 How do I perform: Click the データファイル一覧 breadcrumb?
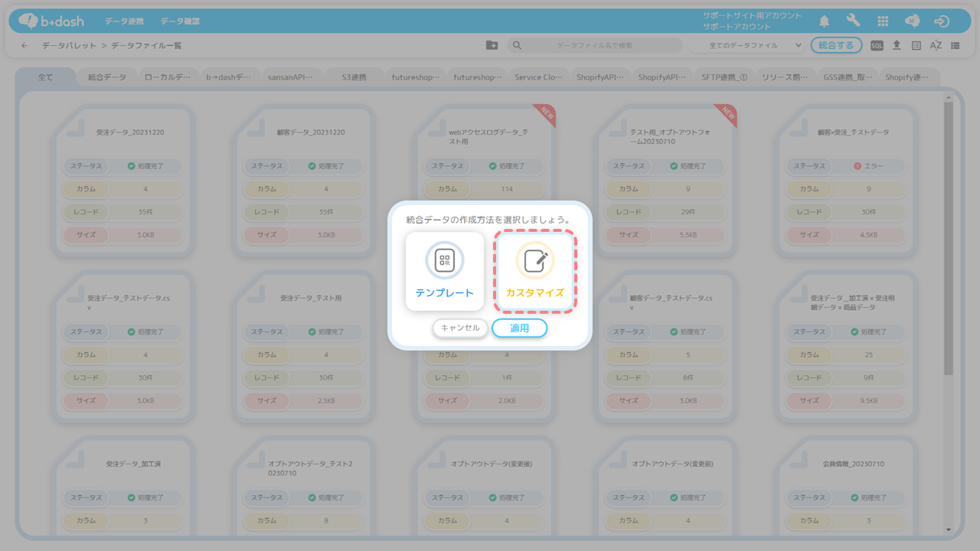coord(146,46)
